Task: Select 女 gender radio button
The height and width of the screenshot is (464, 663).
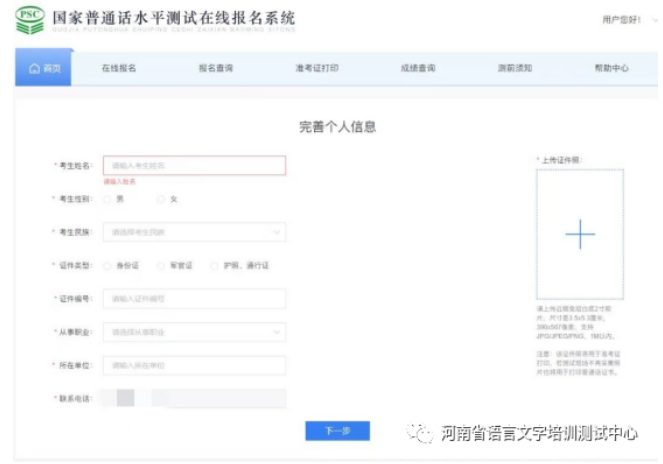Action: coord(160,200)
